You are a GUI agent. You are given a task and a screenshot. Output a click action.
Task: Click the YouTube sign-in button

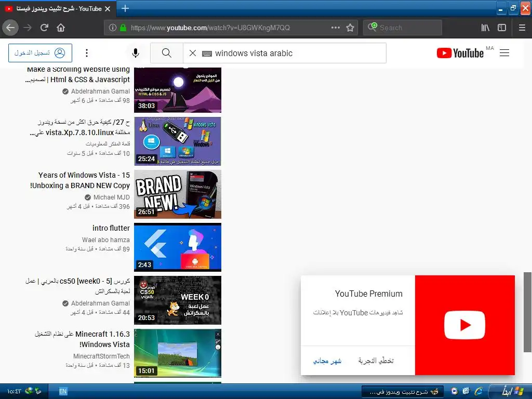pos(40,53)
